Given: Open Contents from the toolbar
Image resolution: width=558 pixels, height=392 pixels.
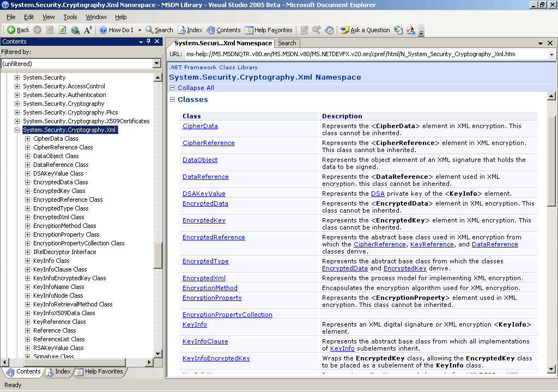Looking at the screenshot, I should [223, 30].
